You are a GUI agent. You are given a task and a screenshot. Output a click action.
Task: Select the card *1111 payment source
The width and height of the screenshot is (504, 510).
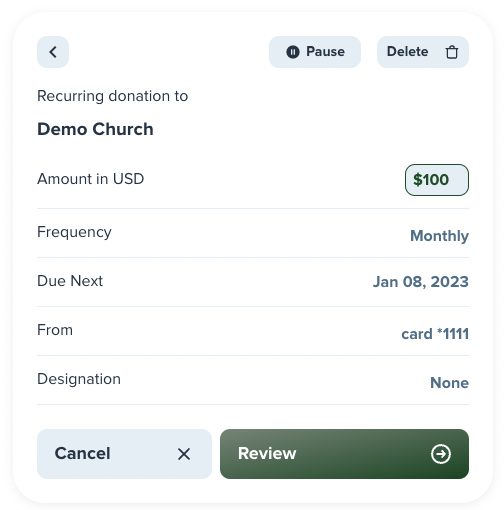coord(435,334)
